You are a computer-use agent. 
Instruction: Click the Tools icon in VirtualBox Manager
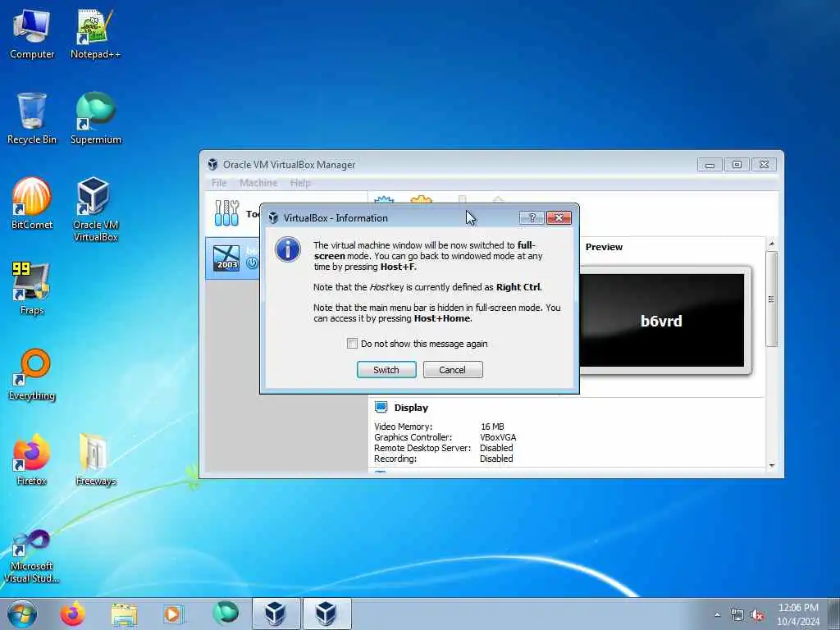click(x=226, y=213)
